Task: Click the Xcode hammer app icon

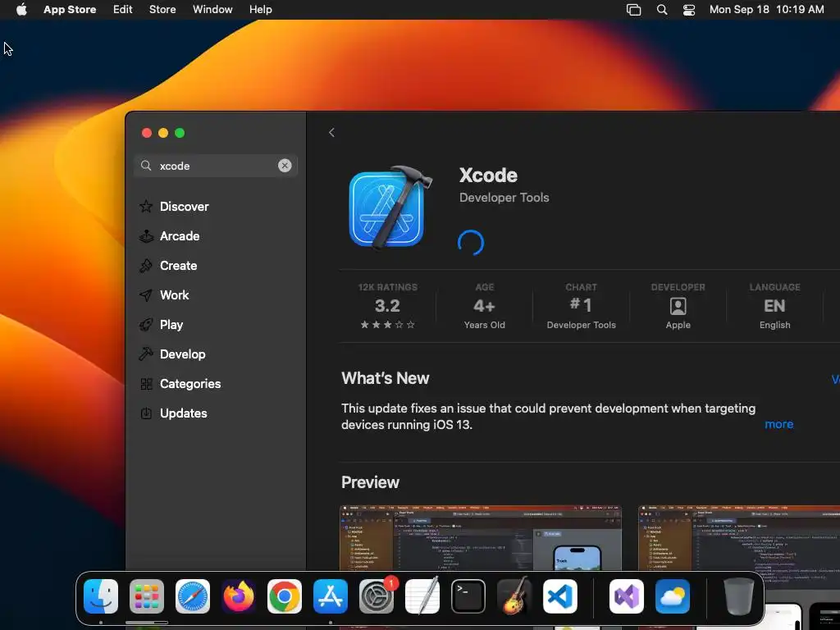Action: (x=390, y=208)
